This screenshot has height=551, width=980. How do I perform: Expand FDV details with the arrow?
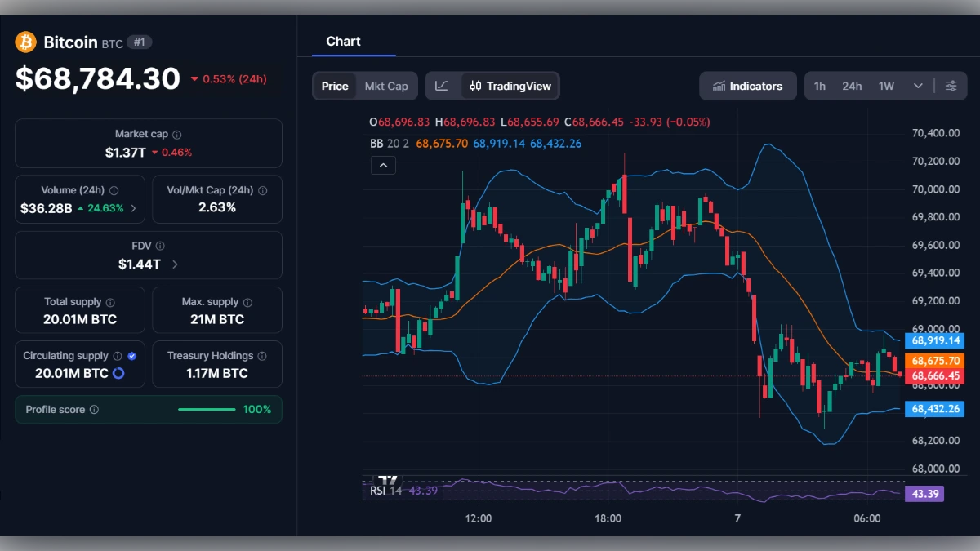[x=174, y=264]
